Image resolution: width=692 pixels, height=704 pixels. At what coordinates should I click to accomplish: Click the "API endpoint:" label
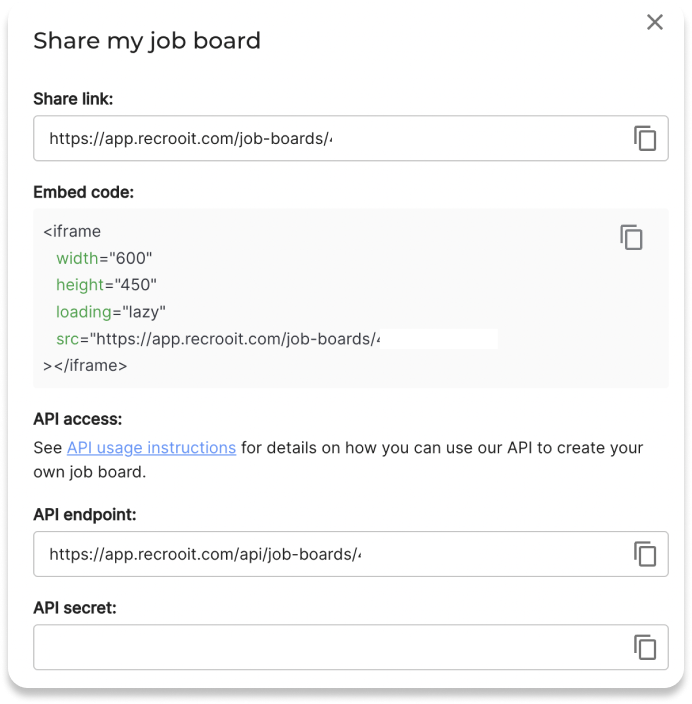click(84, 514)
